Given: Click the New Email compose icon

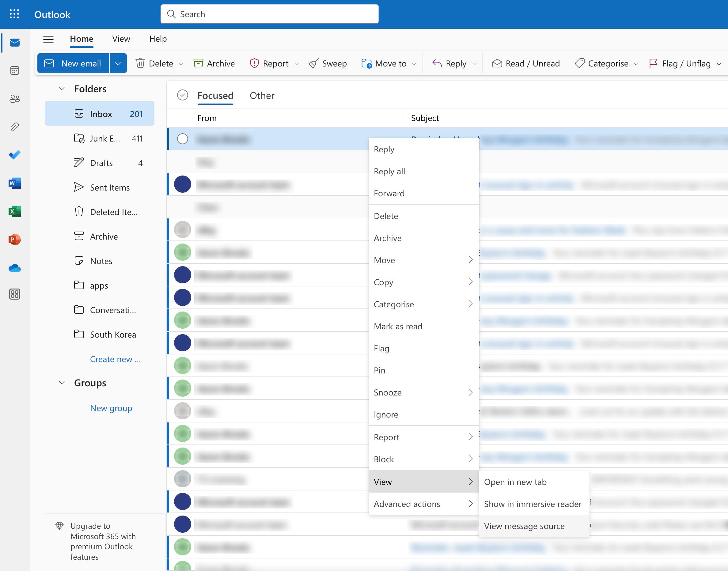Looking at the screenshot, I should 50,63.
